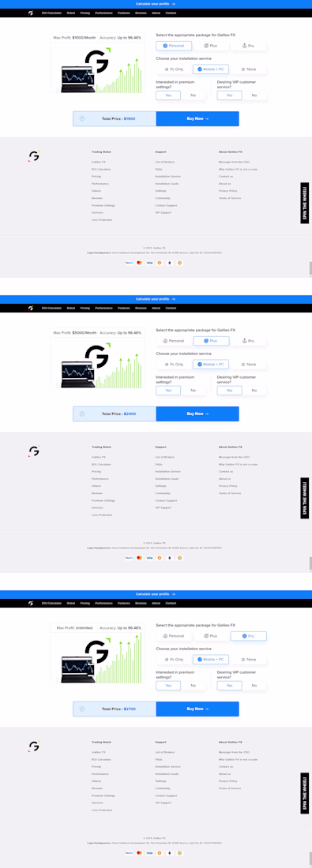Viewport: 312px width, 868px height.
Task: Click the info icon beside Total Price $1900
Action: click(x=82, y=118)
